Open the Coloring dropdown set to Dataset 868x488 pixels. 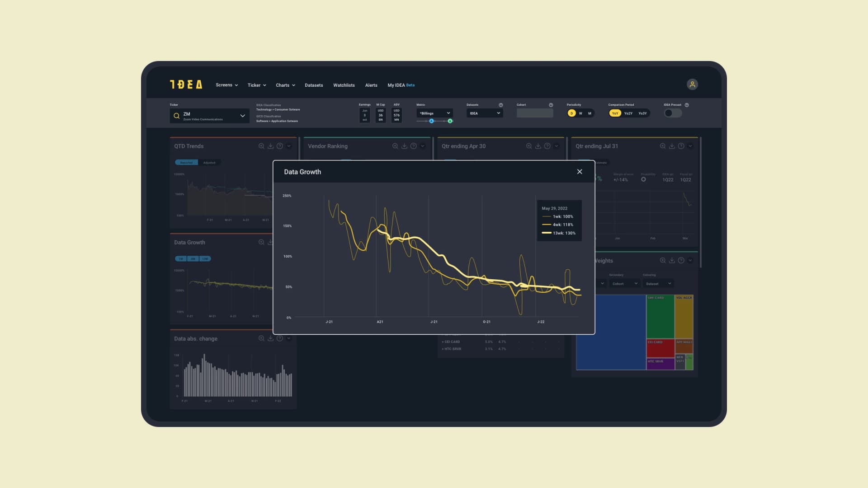658,283
